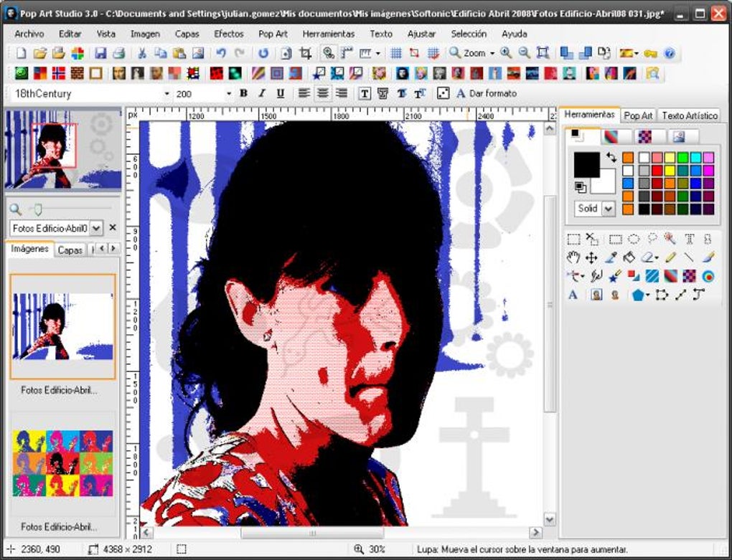Click the Undo arrow icon

[221, 53]
